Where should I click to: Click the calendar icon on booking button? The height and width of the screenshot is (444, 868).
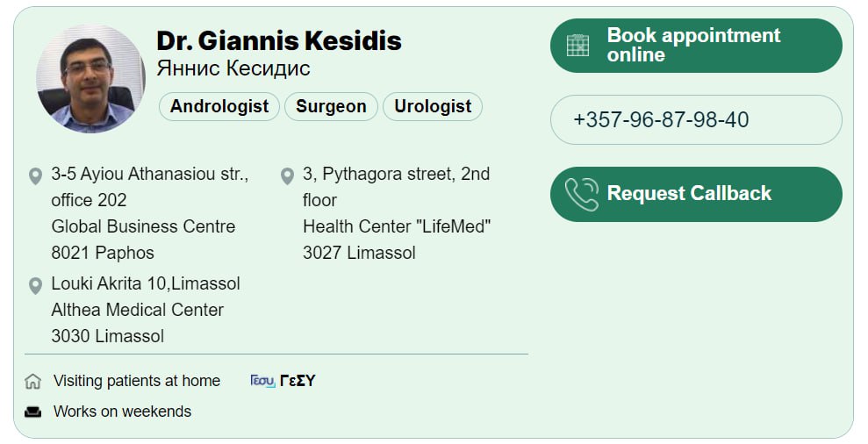coord(577,46)
